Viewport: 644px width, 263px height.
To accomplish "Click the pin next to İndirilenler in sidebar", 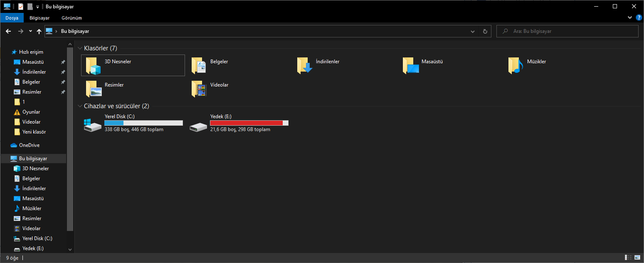I will click(x=63, y=72).
